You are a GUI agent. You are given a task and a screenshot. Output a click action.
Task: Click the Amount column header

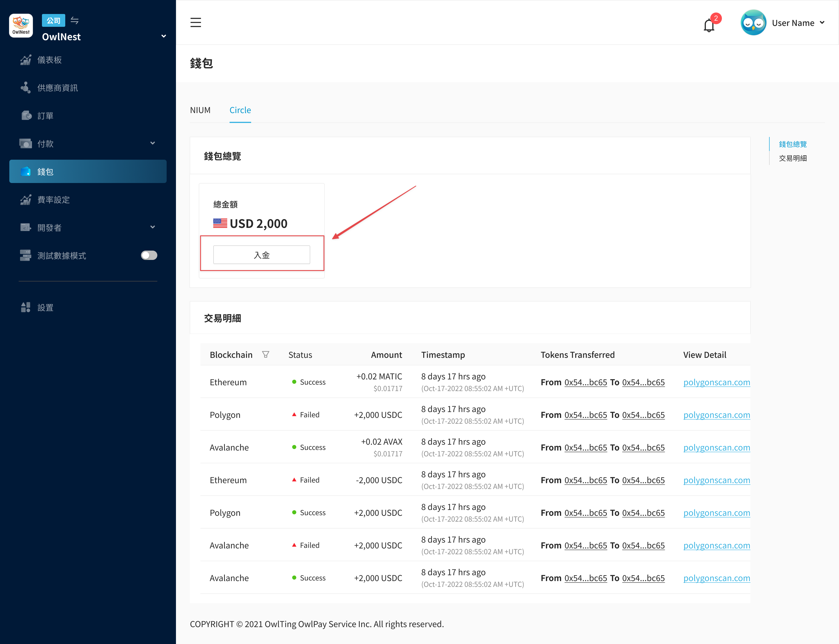(x=386, y=355)
